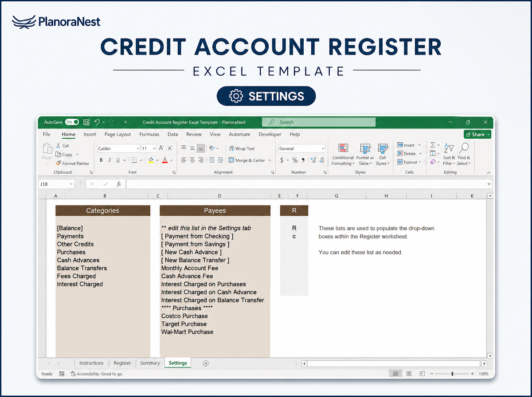Viewport: 532px width, 397px height.
Task: Toggle Wrap Text
Action: pos(242,148)
